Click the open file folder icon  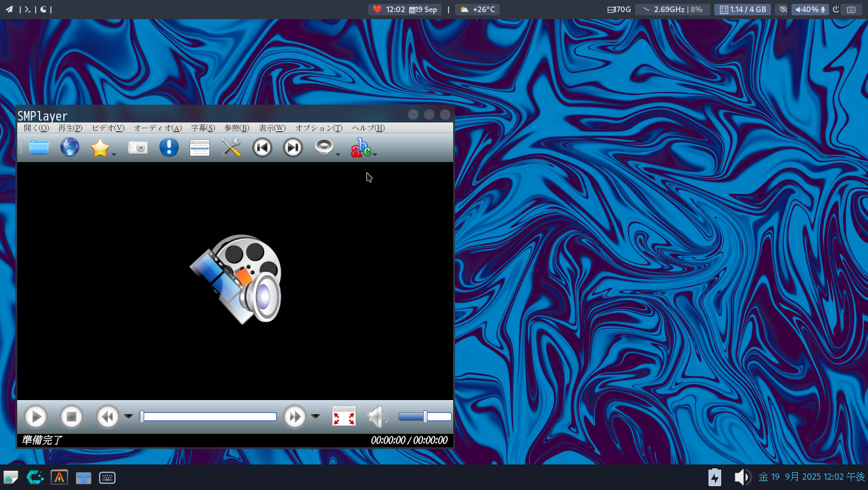(x=39, y=147)
